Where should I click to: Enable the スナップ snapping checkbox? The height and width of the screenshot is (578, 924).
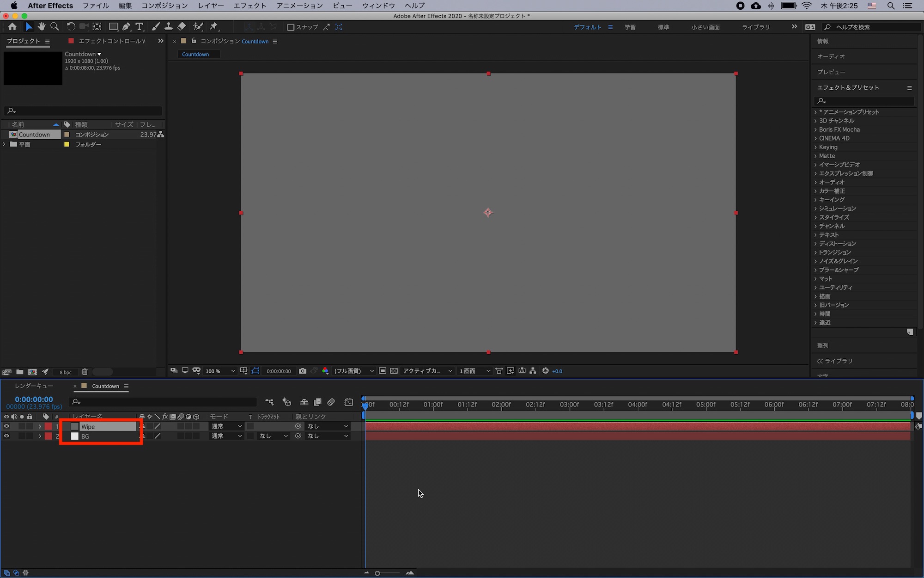(x=291, y=27)
